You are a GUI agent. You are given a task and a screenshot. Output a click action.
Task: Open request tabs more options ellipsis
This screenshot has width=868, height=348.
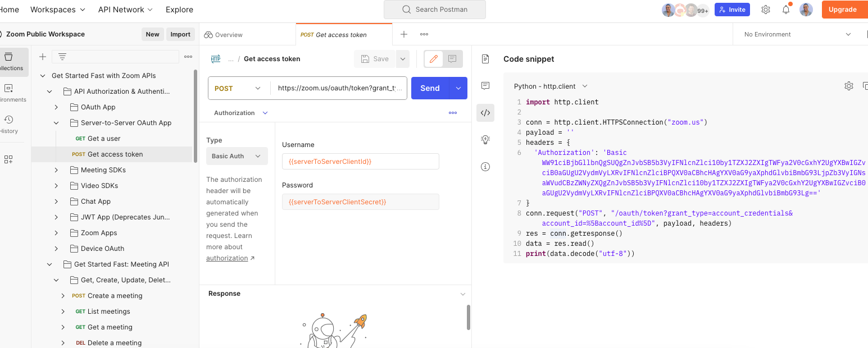click(453, 113)
